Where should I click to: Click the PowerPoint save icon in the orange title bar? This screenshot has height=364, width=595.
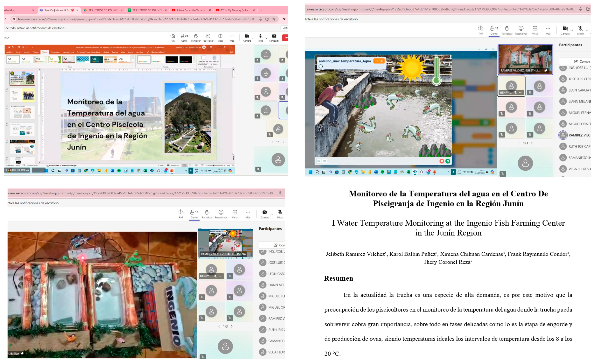(x=9, y=47)
